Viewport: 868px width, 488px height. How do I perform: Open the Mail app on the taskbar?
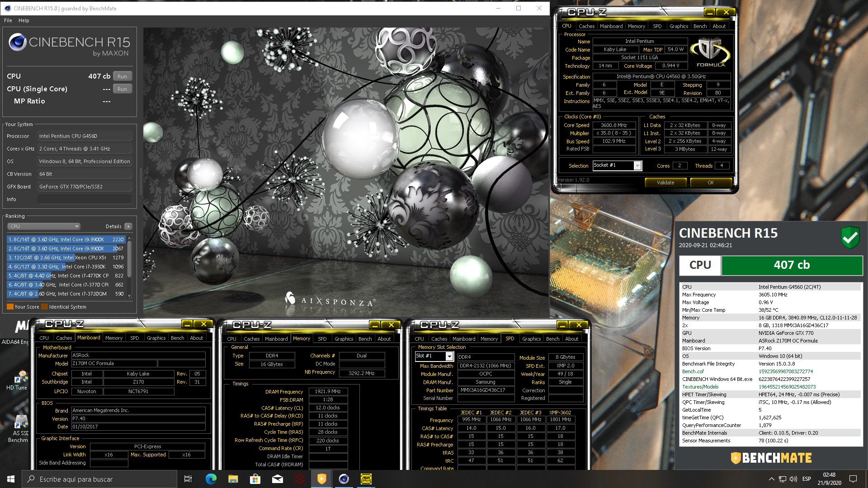pos(277,479)
